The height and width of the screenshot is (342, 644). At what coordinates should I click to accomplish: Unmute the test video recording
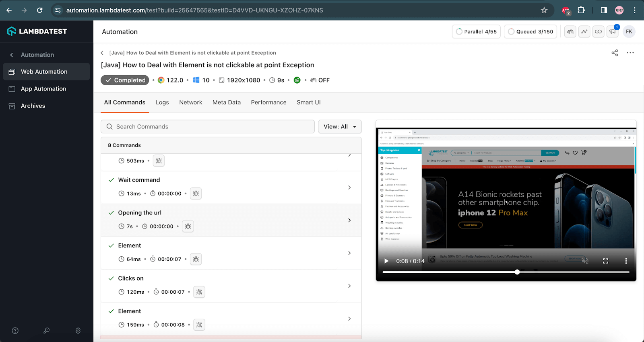[585, 261]
